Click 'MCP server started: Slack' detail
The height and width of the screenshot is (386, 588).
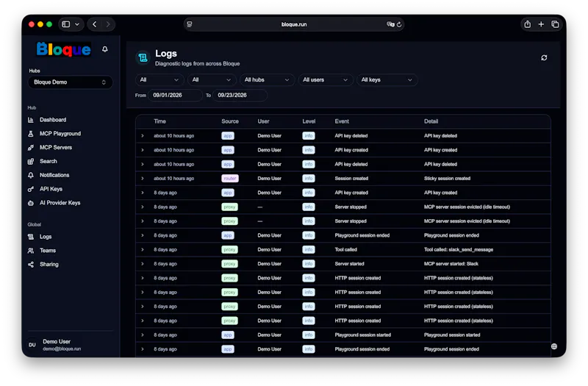point(451,264)
